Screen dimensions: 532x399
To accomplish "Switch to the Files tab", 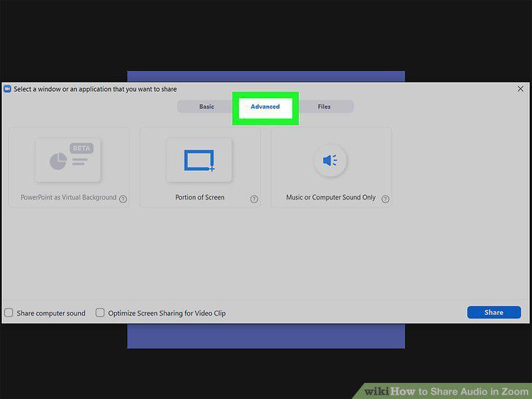I will pos(324,107).
